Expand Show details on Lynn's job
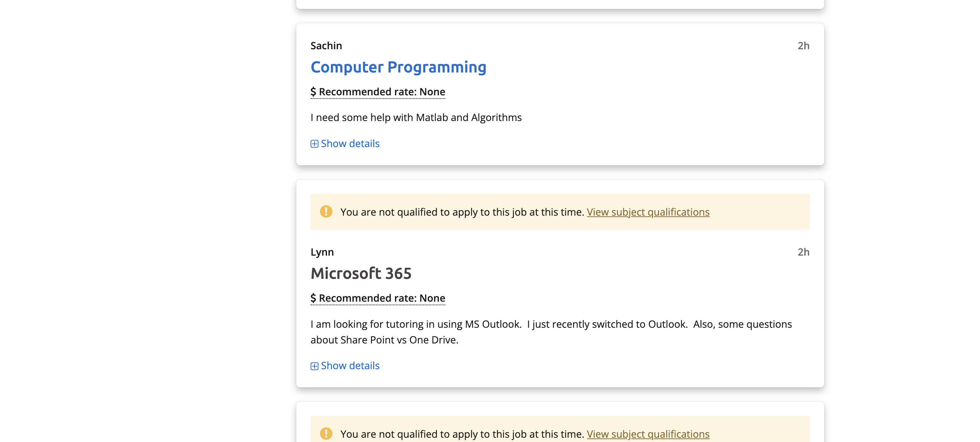This screenshot has width=980, height=442. click(350, 366)
